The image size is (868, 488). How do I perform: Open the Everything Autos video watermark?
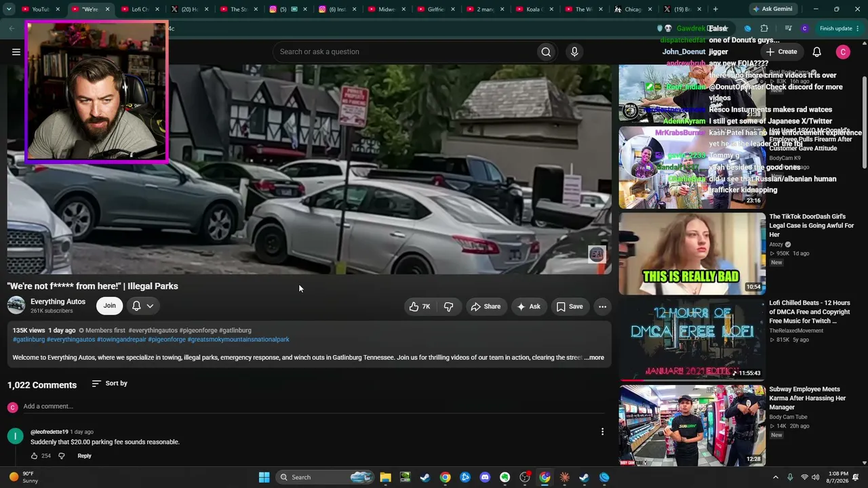click(596, 254)
